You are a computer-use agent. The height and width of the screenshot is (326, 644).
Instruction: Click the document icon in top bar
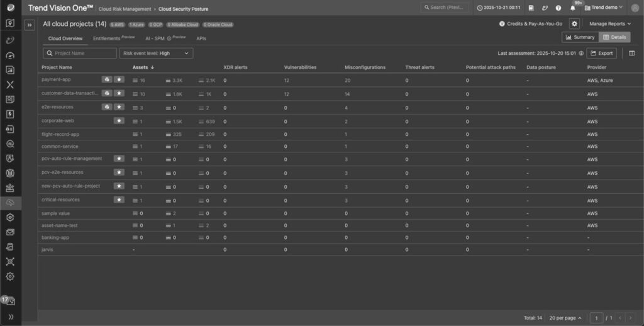[x=531, y=8]
